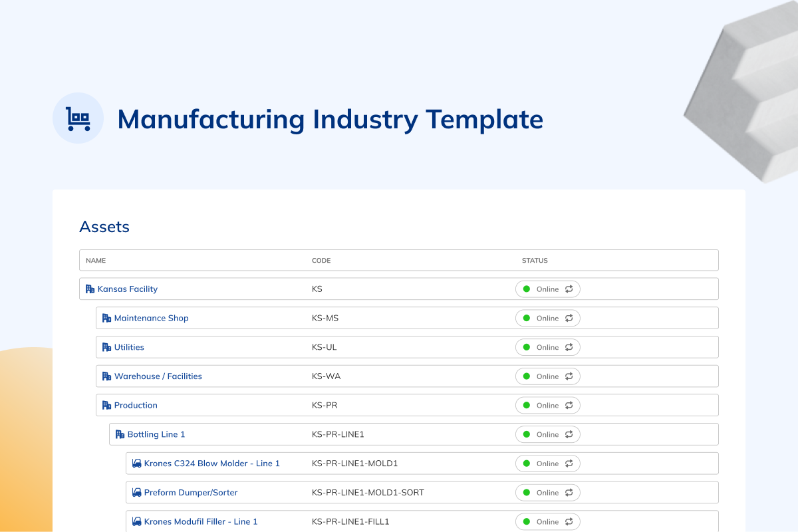Screen dimensions: 798x532
Task: Click the code KS-PR
Action: [x=325, y=405]
